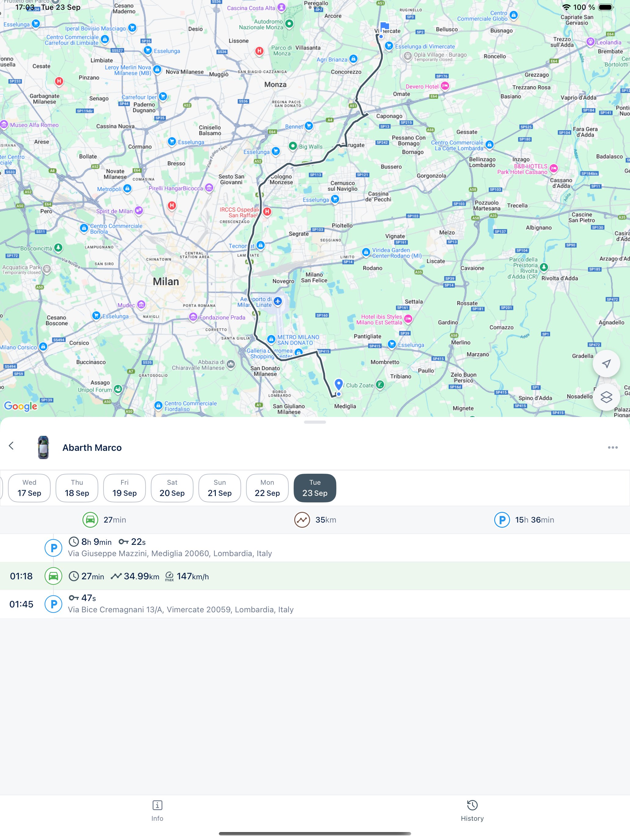Tap the Mudec museum marker
Screen dimensions: 630x840
pyautogui.click(x=141, y=304)
